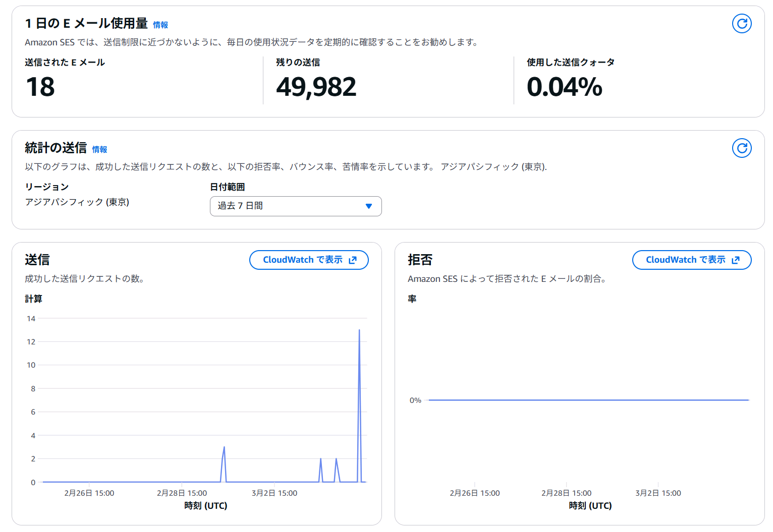Click the blue arrow of 日付範囲 dropdown
The height and width of the screenshot is (532, 773).
(368, 206)
